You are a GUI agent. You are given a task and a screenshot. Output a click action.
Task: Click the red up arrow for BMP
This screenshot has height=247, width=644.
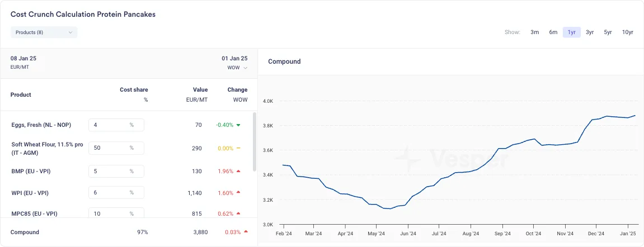[238, 171]
